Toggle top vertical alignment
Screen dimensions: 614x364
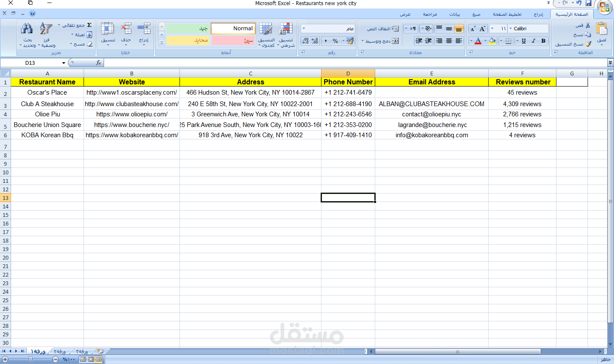(x=439, y=29)
